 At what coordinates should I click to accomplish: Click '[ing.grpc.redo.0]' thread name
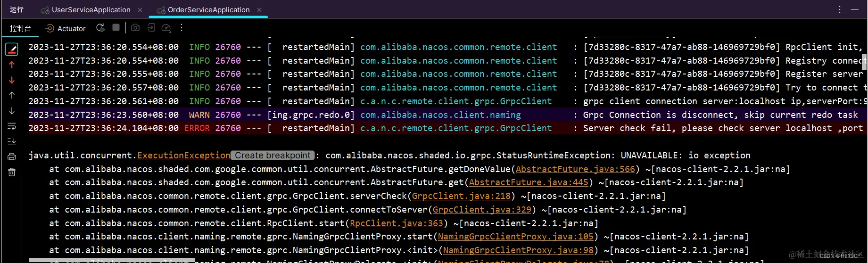pos(311,115)
